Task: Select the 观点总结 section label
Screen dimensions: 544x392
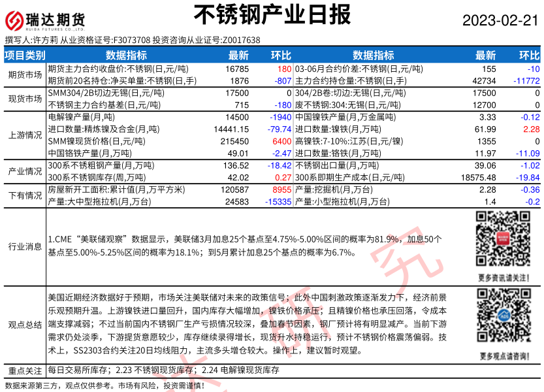Action: [24, 325]
